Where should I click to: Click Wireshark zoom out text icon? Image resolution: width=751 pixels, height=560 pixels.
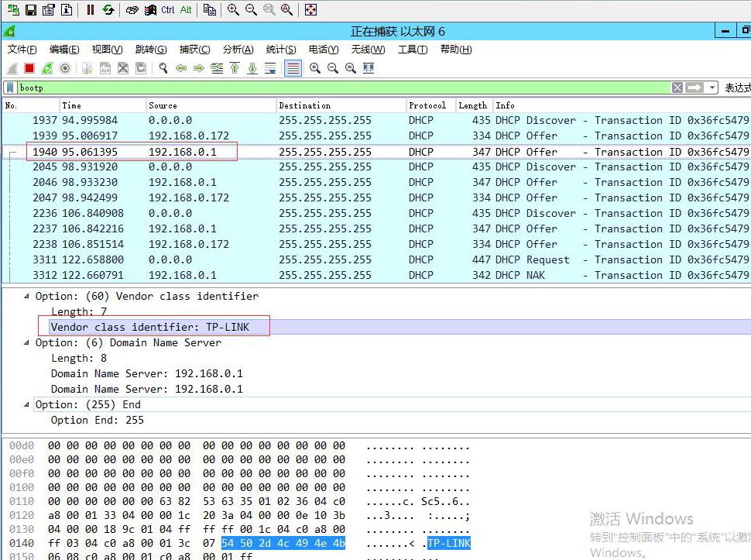[332, 68]
